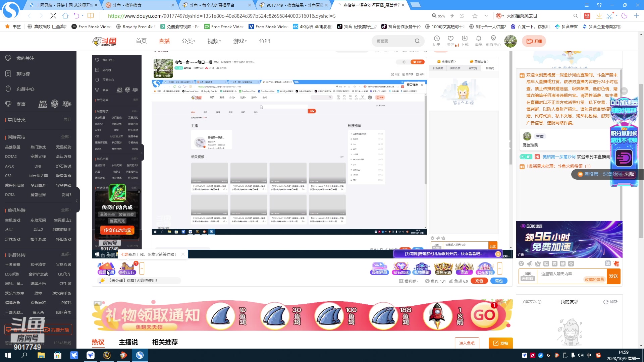Click the streamer avatar thumbnail beside the room title
Screen dimensions: 644x362
(x=163, y=68)
